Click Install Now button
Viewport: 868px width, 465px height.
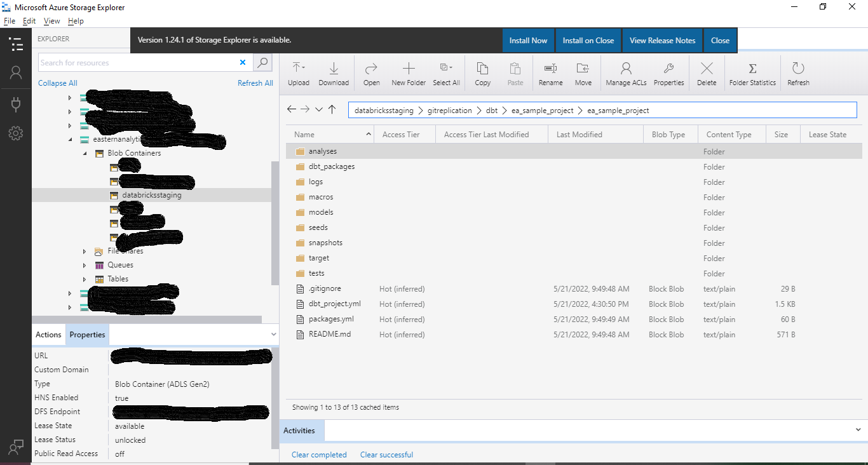[x=528, y=40]
